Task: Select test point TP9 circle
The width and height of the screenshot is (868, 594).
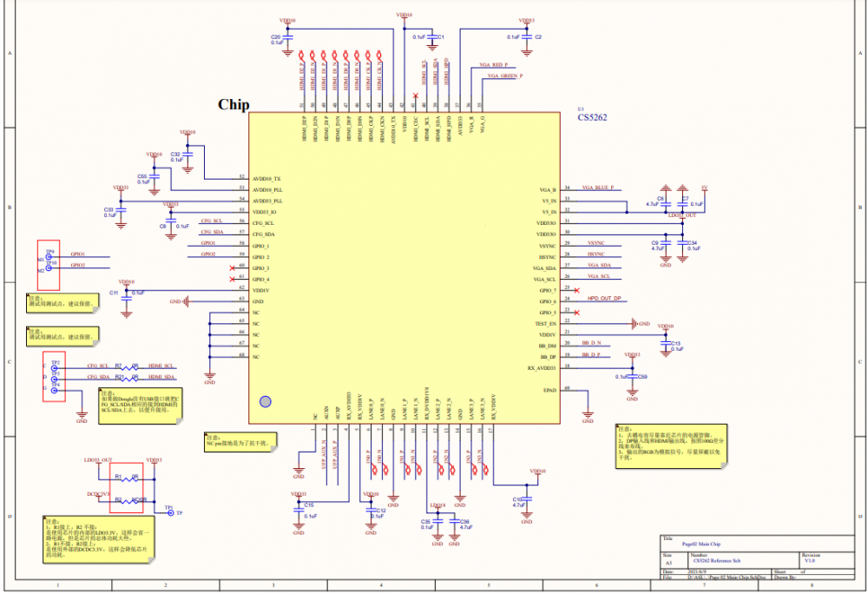Action: pos(49,257)
